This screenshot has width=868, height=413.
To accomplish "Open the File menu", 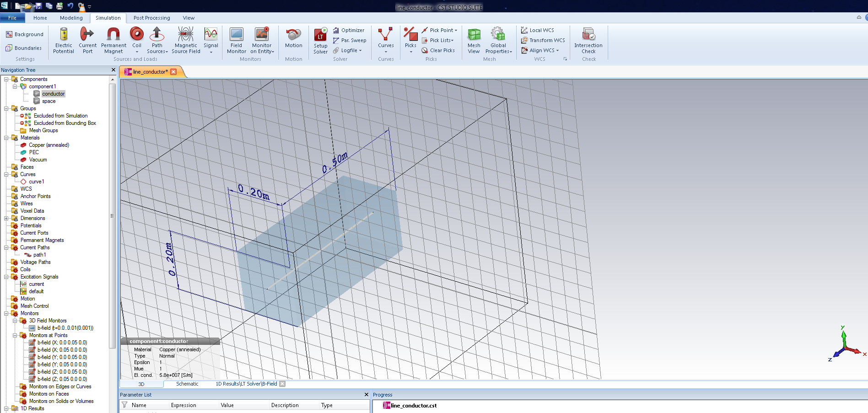I will pos(12,18).
